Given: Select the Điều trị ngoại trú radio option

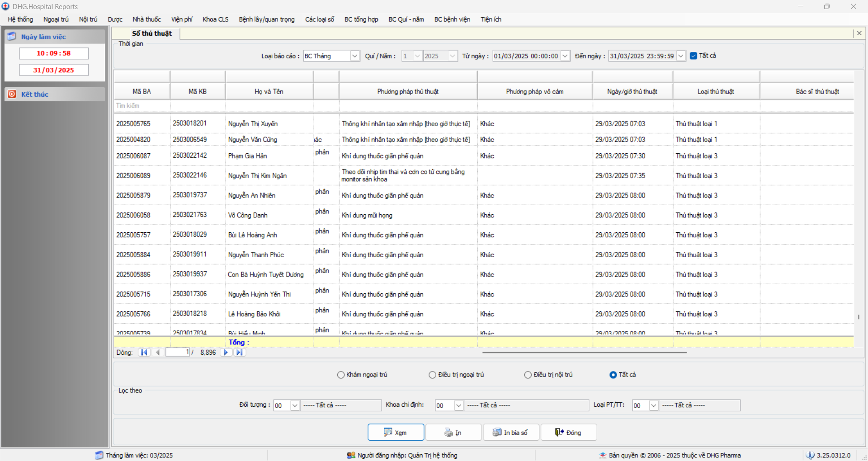Looking at the screenshot, I should pos(433,375).
